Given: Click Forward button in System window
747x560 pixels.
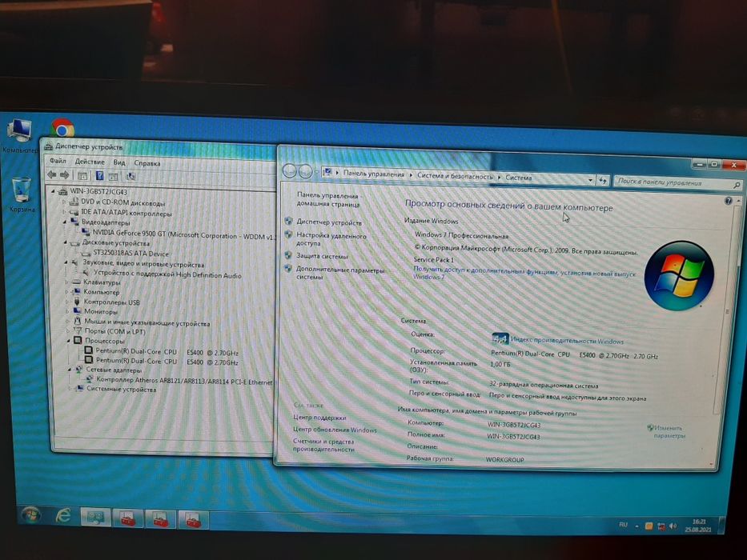Looking at the screenshot, I should point(305,171).
